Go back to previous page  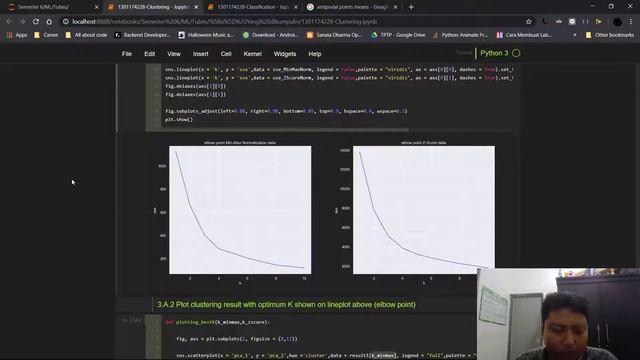9,22
